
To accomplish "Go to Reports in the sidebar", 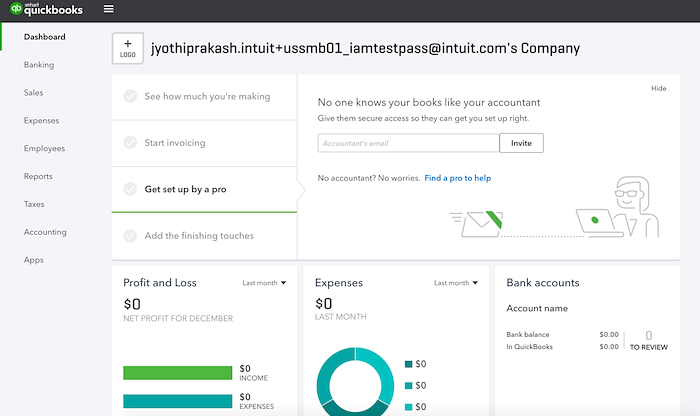I will (38, 176).
